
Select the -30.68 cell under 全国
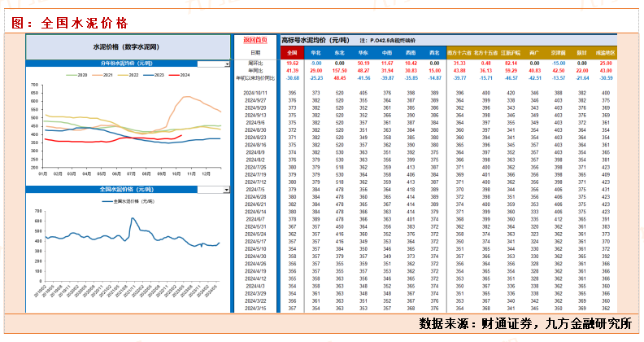(293, 78)
